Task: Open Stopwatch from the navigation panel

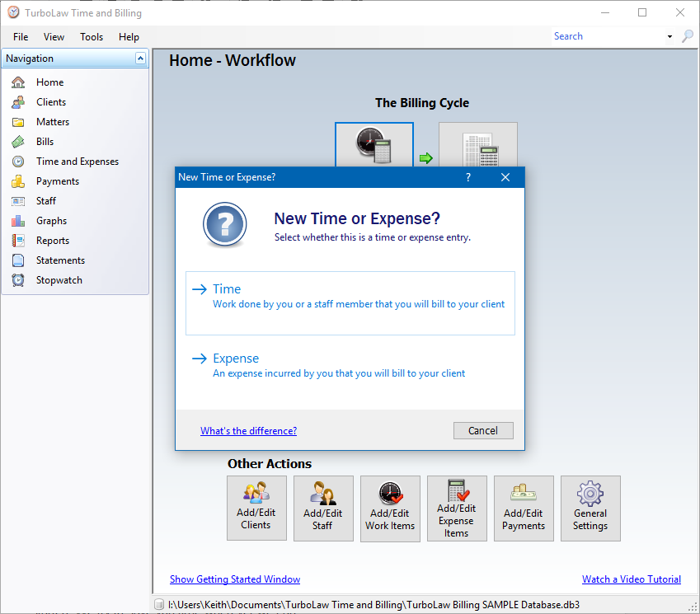Action: [x=59, y=280]
